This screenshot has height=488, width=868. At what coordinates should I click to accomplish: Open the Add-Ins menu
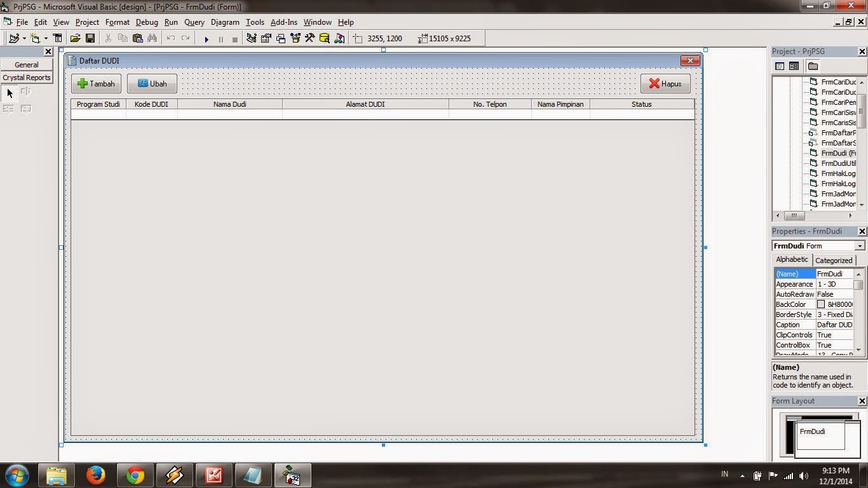(x=284, y=22)
